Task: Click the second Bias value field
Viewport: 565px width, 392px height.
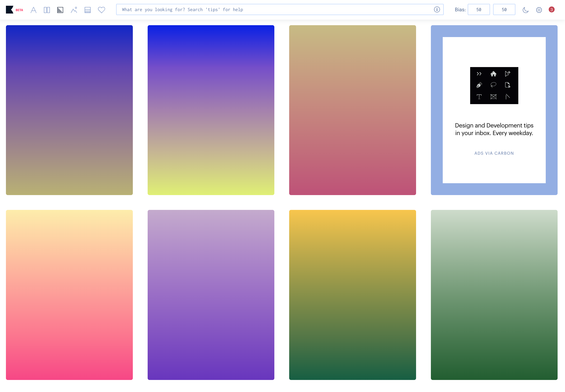Action: click(504, 10)
